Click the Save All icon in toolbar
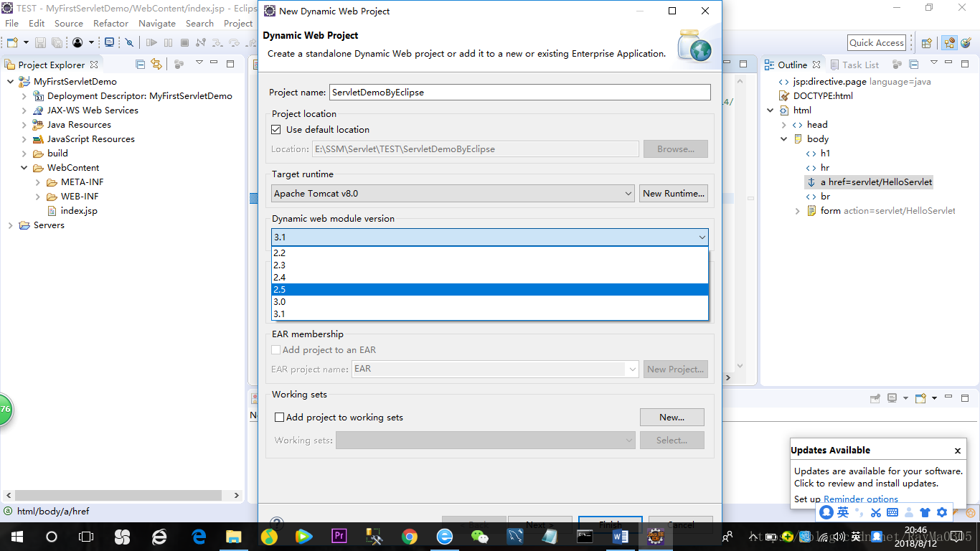 [x=56, y=43]
